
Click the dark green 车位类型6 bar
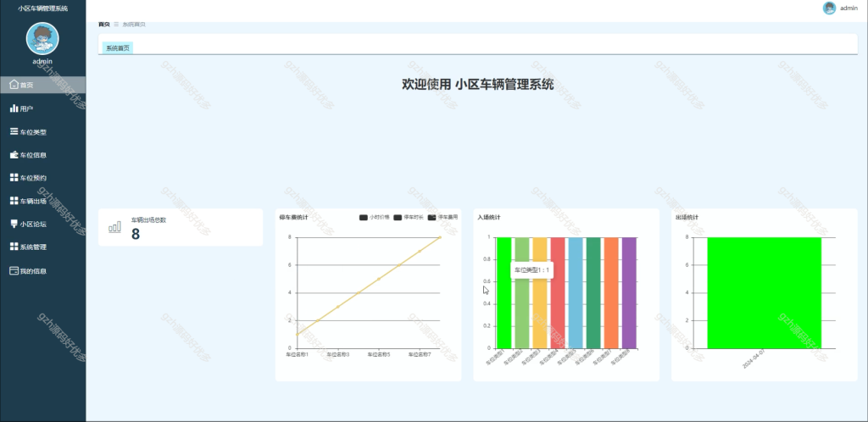[593, 293]
